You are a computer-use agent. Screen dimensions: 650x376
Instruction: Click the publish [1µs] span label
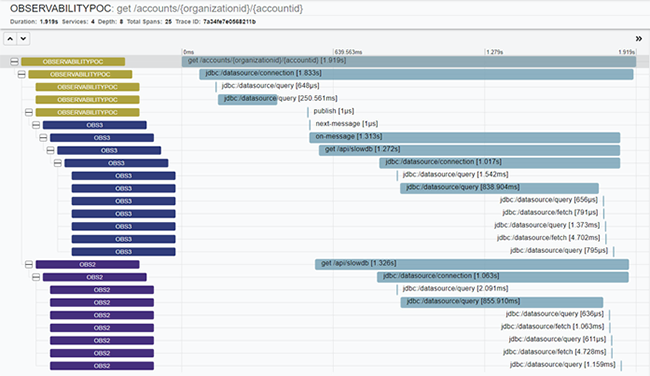click(334, 111)
